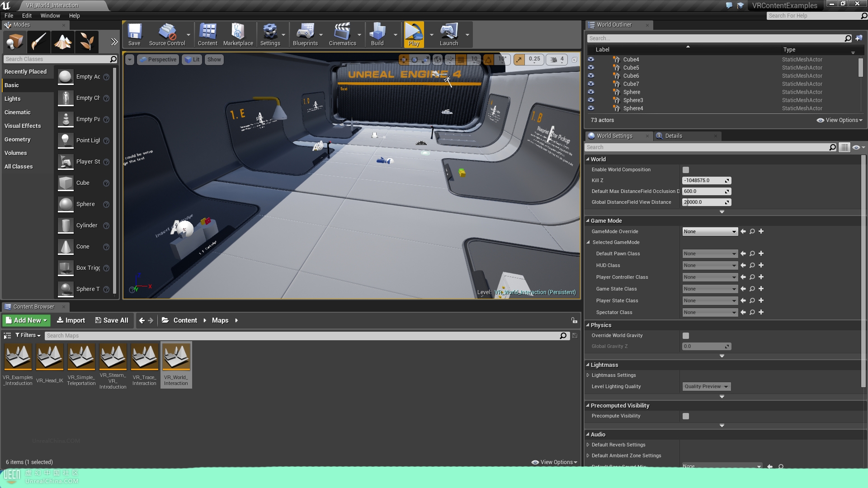This screenshot has height=488, width=868.
Task: Show the sources panel in Content Browser
Action: coord(7,335)
